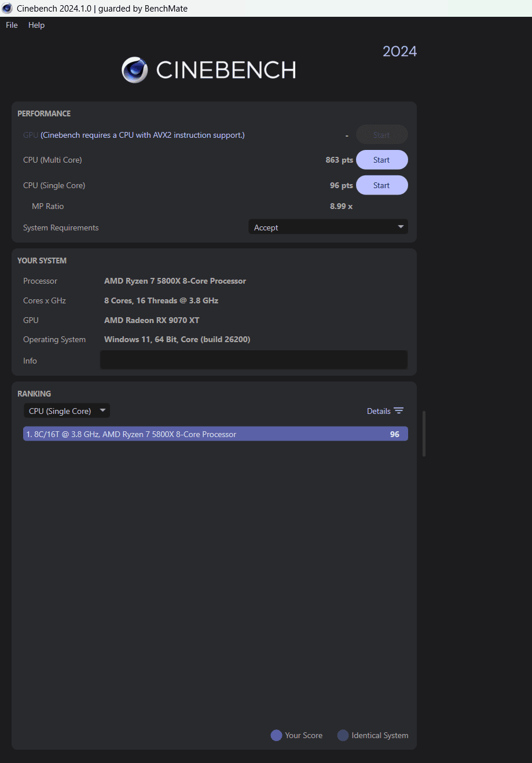Click the MP Ratio value 8.99 x
Viewport: 532px width, 763px height.
click(x=341, y=206)
